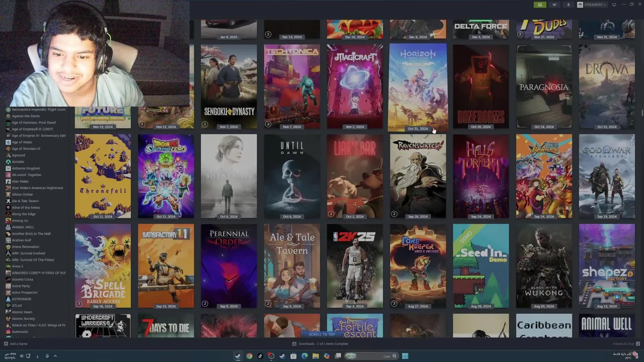Select the Halls of Torment cover
This screenshot has height=362, width=644.
[481, 176]
